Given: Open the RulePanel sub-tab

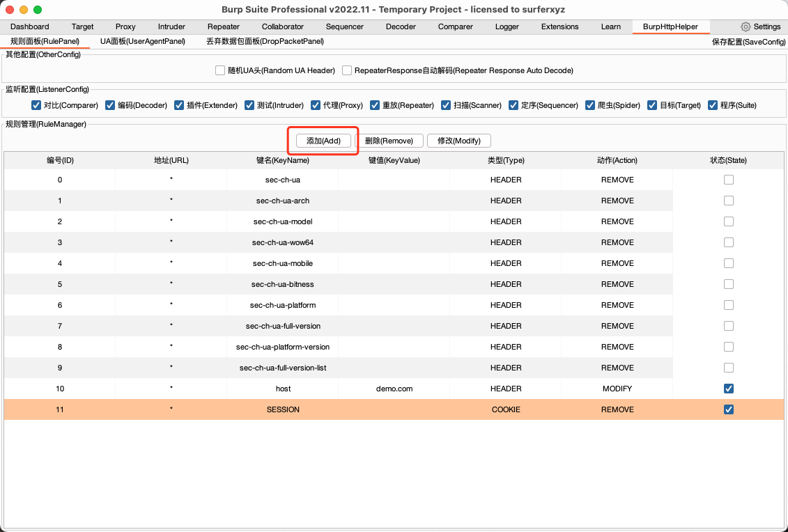Looking at the screenshot, I should point(45,42).
